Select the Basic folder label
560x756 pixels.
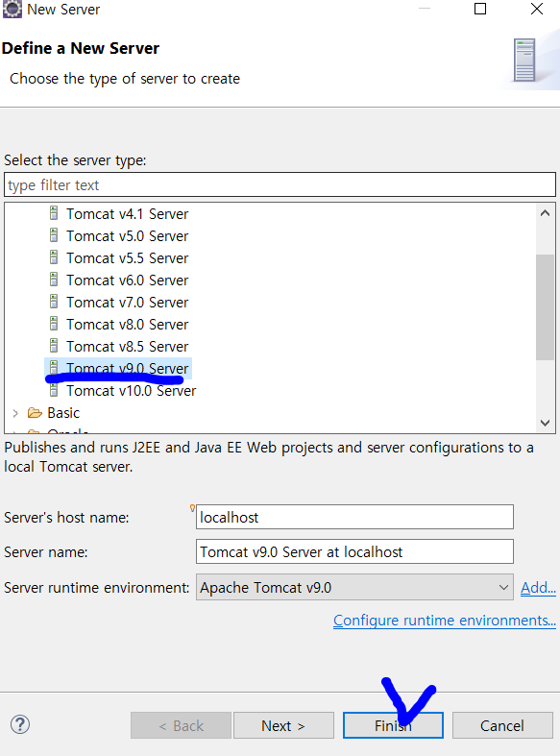(x=63, y=413)
